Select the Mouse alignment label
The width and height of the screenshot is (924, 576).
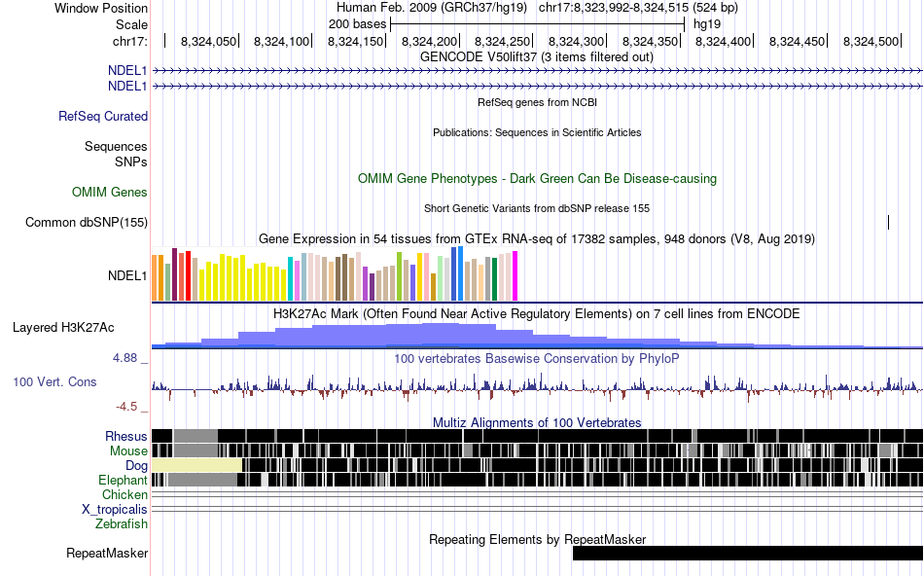click(x=128, y=451)
